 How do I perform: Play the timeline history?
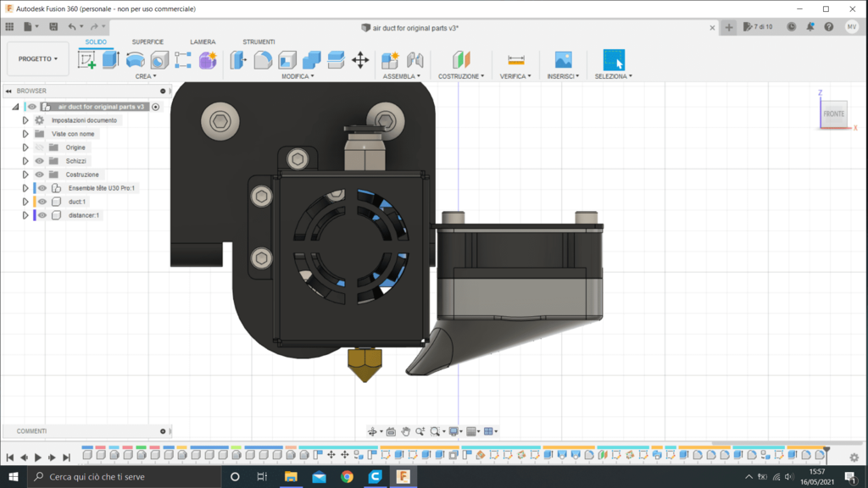37,457
